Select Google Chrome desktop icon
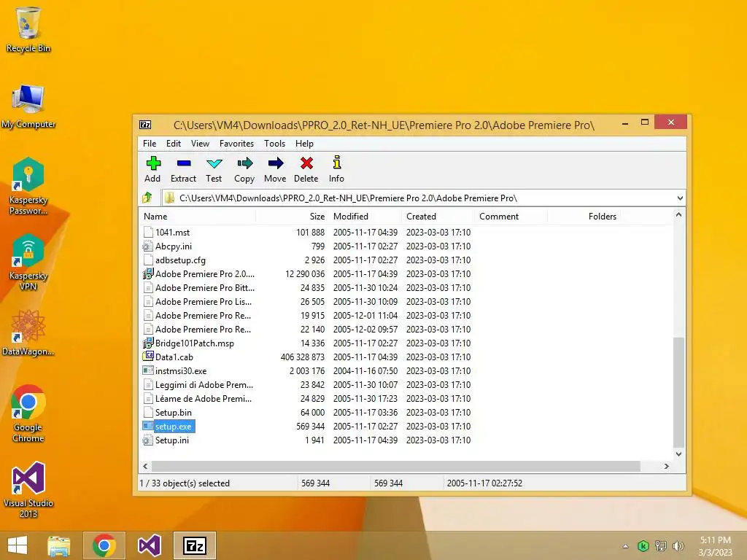This screenshot has height=560, width=747. pos(28,413)
